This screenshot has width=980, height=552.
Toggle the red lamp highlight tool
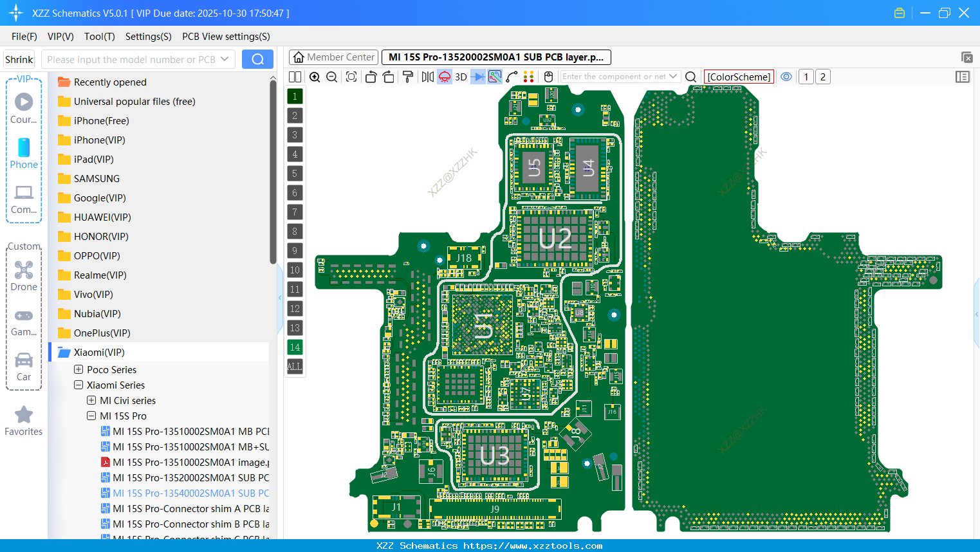coord(445,77)
